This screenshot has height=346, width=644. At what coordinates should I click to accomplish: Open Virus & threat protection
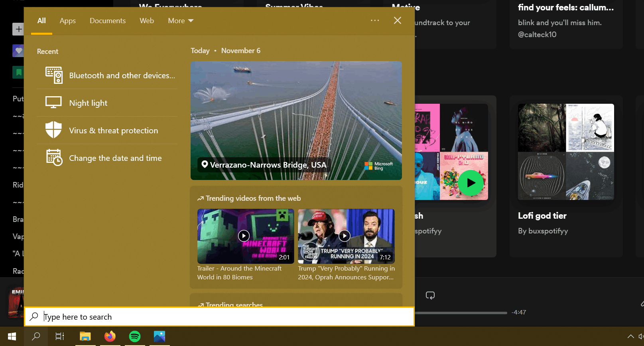(107, 130)
